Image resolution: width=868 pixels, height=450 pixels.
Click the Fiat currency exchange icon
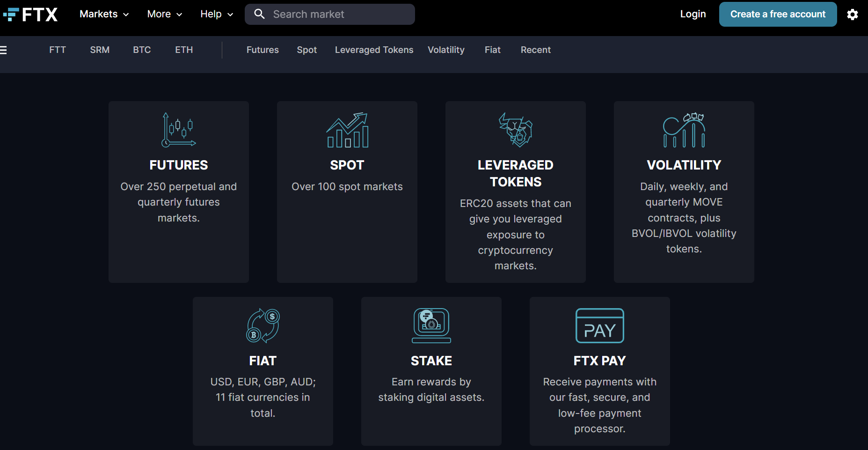[263, 325]
